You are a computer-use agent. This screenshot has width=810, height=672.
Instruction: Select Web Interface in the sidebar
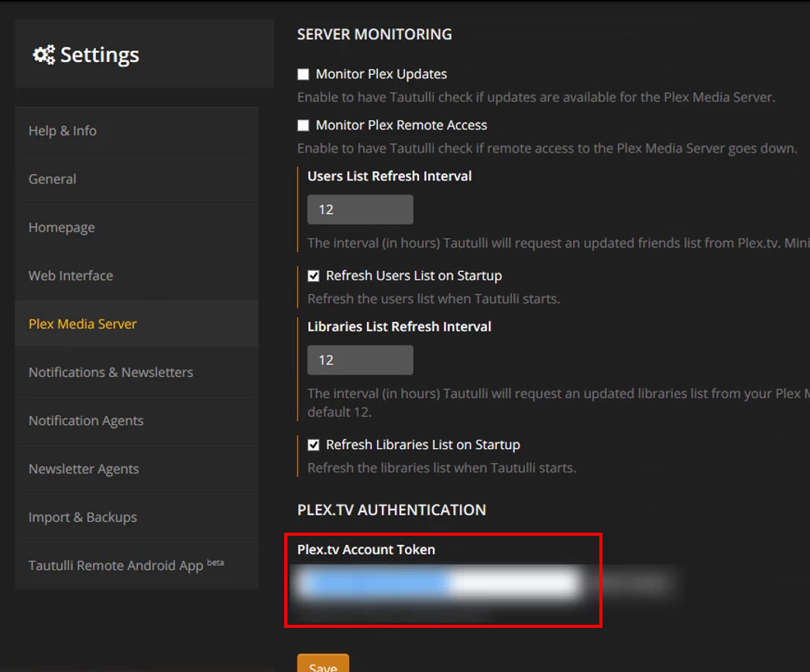(x=70, y=276)
